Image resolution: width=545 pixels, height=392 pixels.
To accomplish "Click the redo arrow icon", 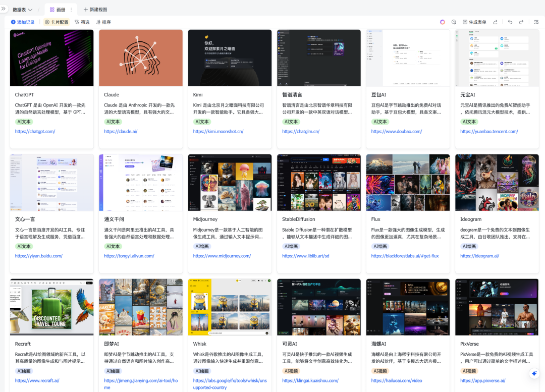I will pos(521,22).
